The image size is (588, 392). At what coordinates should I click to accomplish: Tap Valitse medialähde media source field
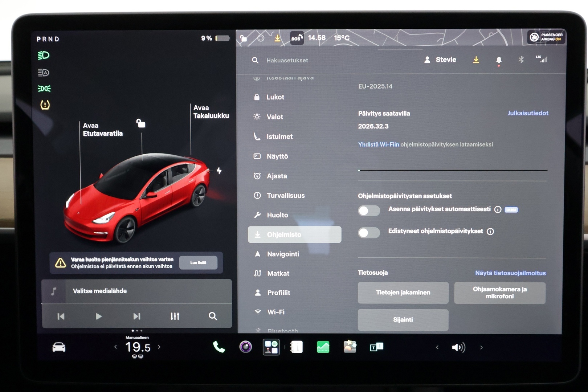tap(136, 291)
